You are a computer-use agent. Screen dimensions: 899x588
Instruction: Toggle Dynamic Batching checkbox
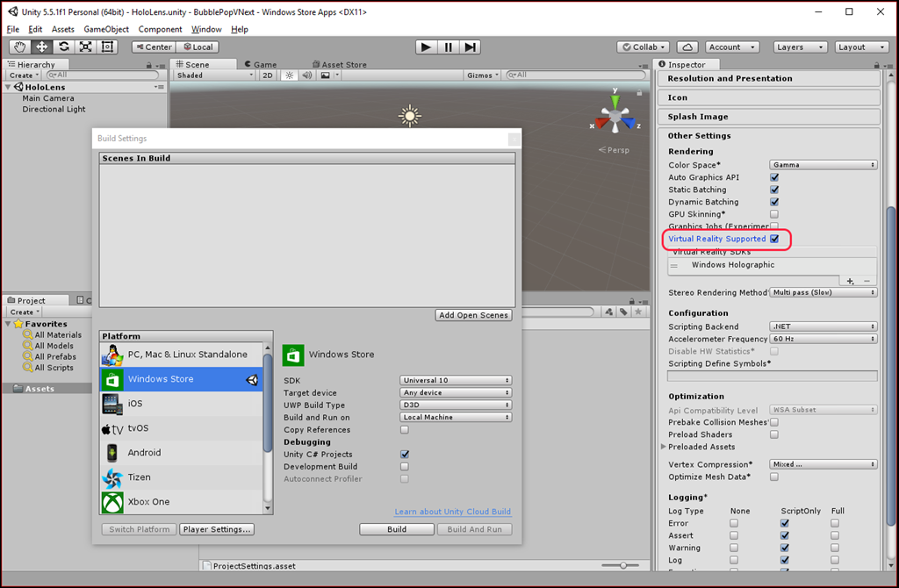(774, 202)
